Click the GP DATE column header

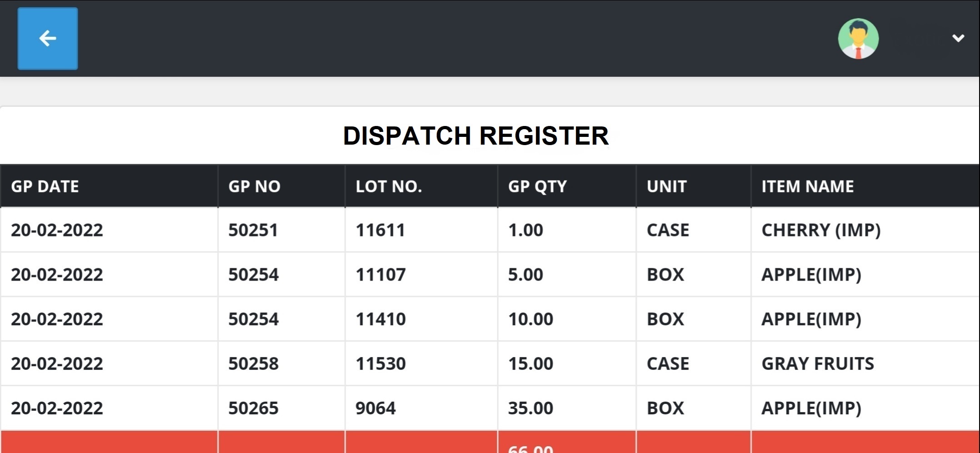coord(45,186)
